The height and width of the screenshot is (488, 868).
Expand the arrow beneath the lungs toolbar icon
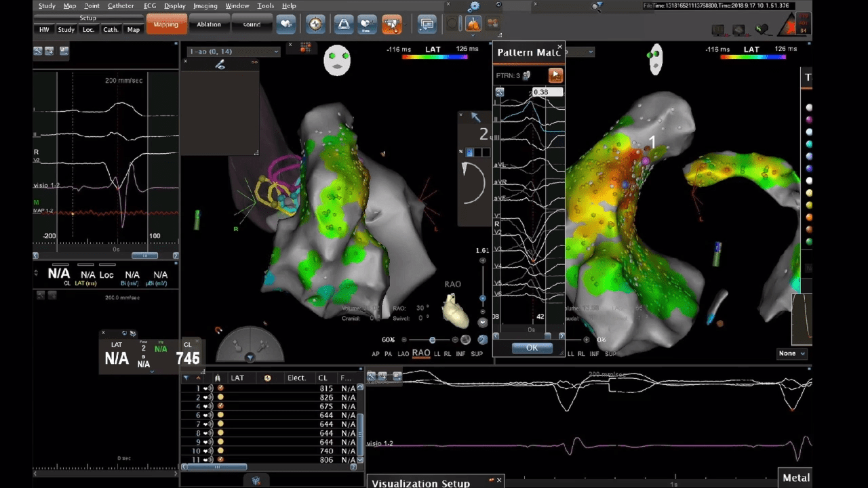click(473, 35)
